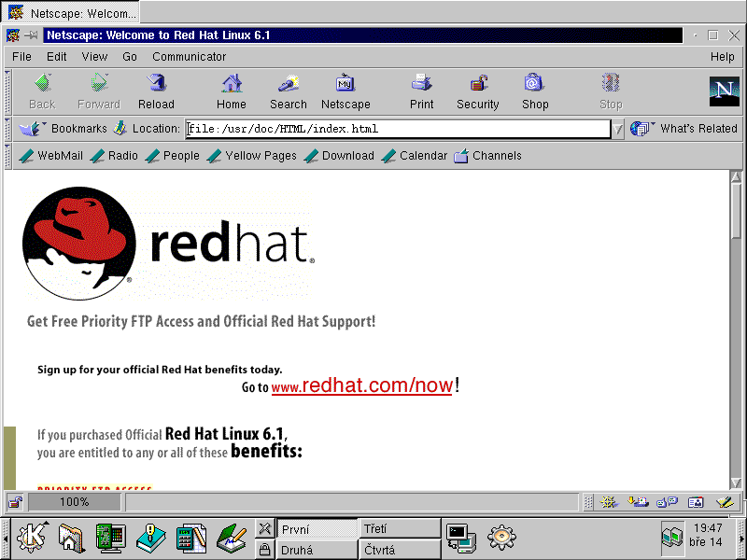Screen dimensions: 747x560
Task: Launch KDE Control Center from panel
Action: tap(110, 538)
